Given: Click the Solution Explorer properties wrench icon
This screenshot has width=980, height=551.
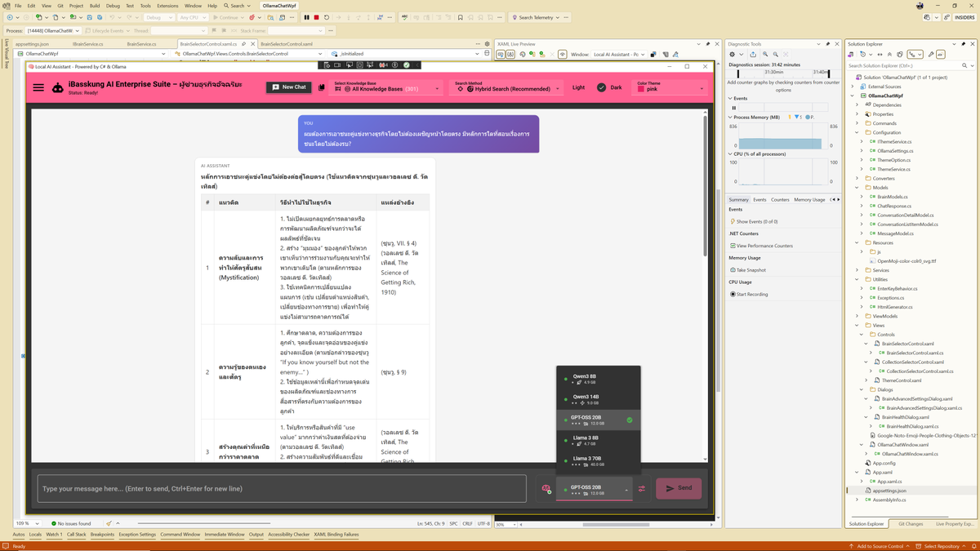Looking at the screenshot, I should (931, 55).
